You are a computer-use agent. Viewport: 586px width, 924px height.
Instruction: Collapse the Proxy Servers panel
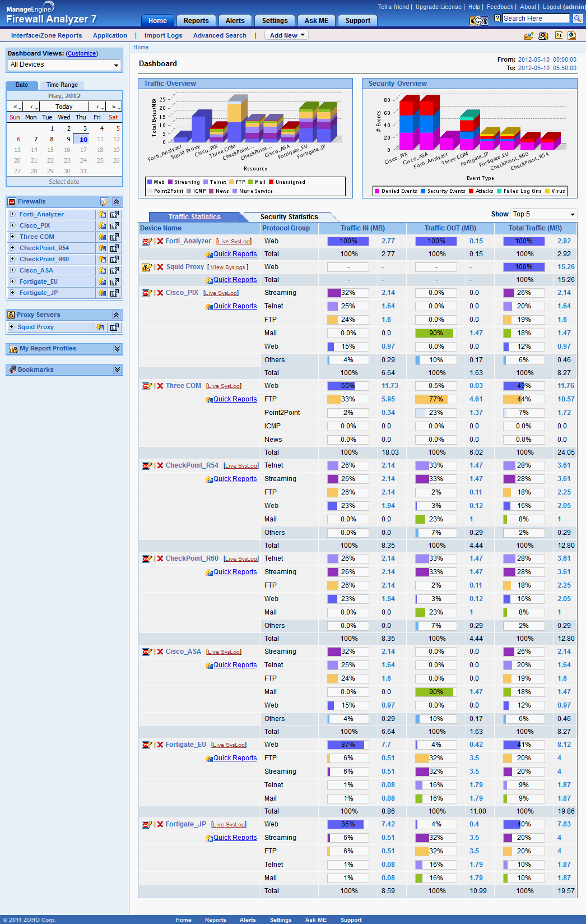pyautogui.click(x=116, y=315)
